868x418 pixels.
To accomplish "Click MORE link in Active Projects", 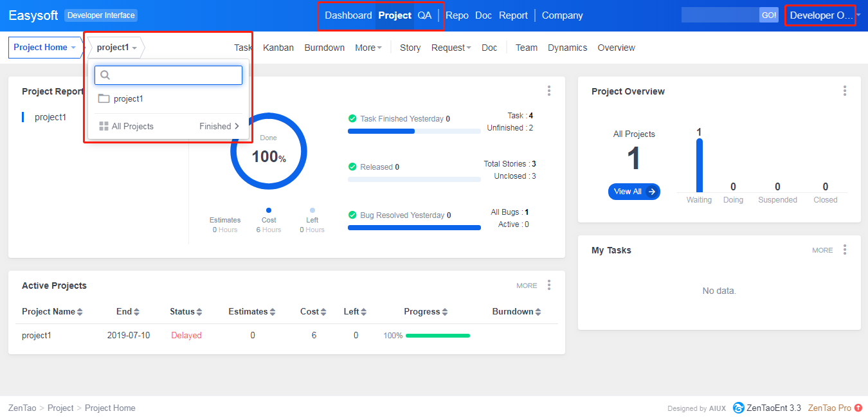I will pos(527,286).
